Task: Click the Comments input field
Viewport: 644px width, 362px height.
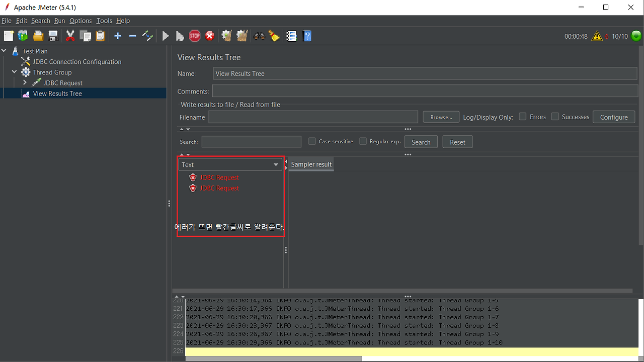Action: (x=425, y=91)
